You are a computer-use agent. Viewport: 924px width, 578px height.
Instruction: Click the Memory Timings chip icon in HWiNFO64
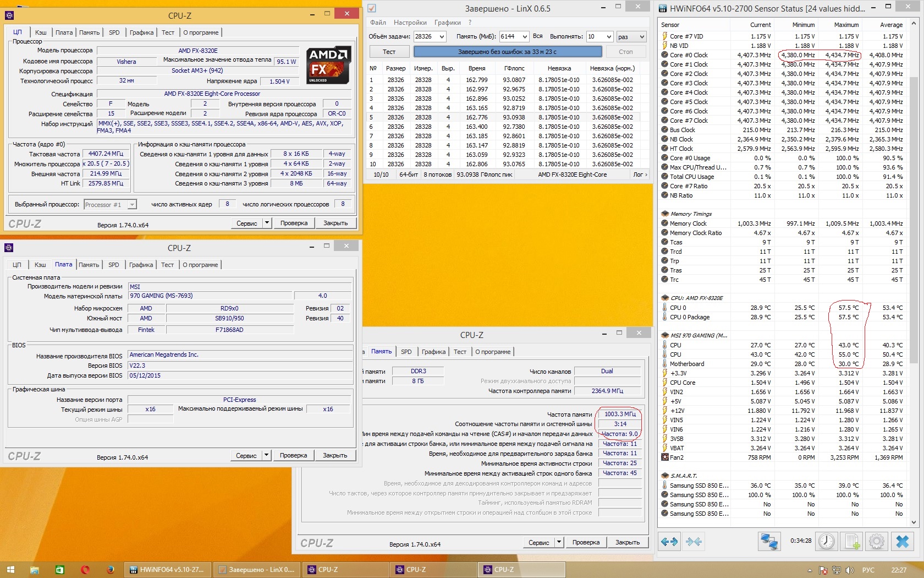point(665,214)
